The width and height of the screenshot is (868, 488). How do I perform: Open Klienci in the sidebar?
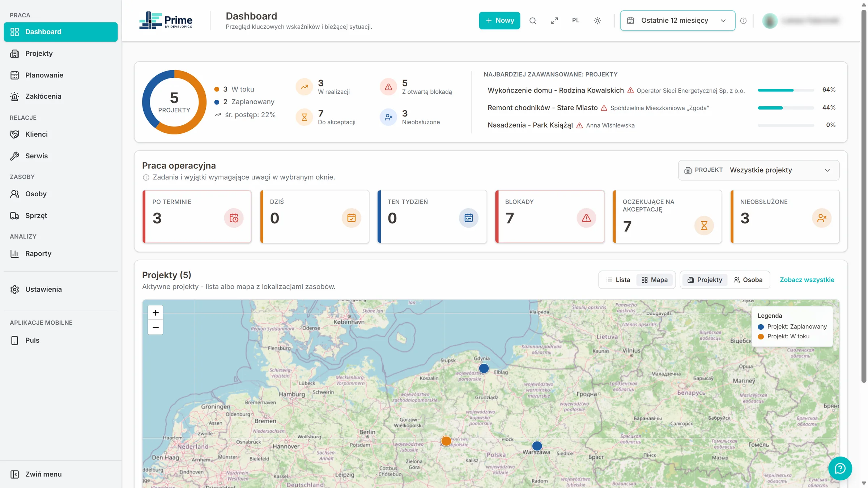[x=61, y=134]
